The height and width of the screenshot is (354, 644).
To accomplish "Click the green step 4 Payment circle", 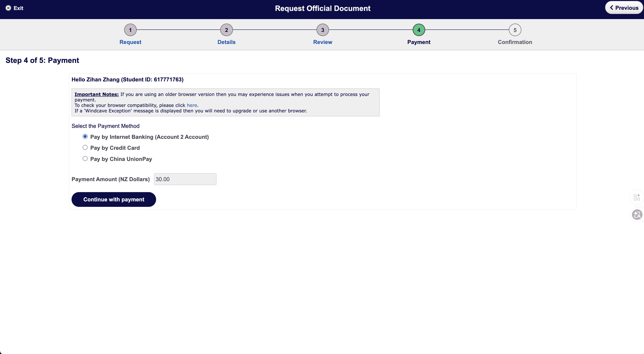I will point(418,29).
